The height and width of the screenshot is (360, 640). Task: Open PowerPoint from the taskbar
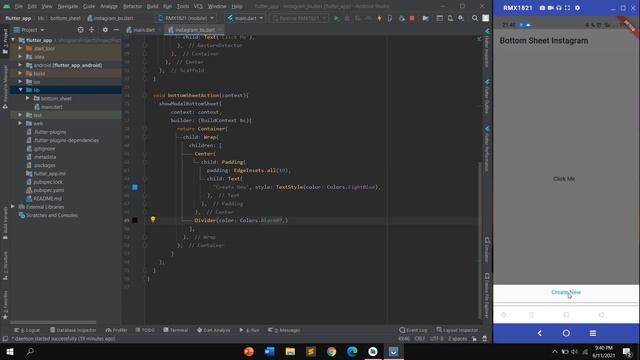[249, 351]
